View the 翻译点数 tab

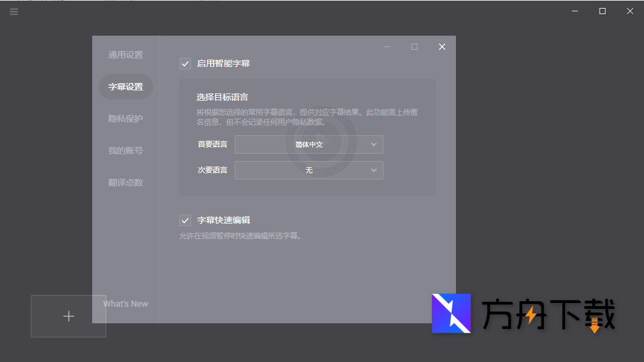(x=125, y=182)
